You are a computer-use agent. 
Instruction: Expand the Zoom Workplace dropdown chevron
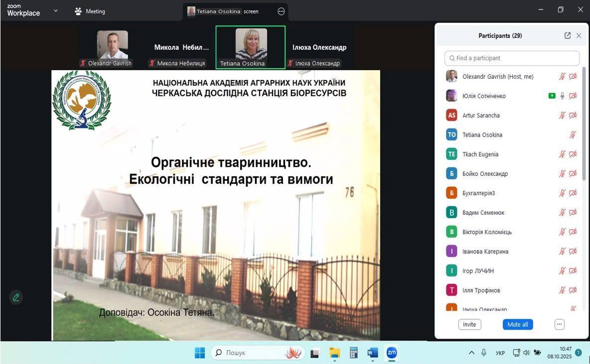coord(55,11)
